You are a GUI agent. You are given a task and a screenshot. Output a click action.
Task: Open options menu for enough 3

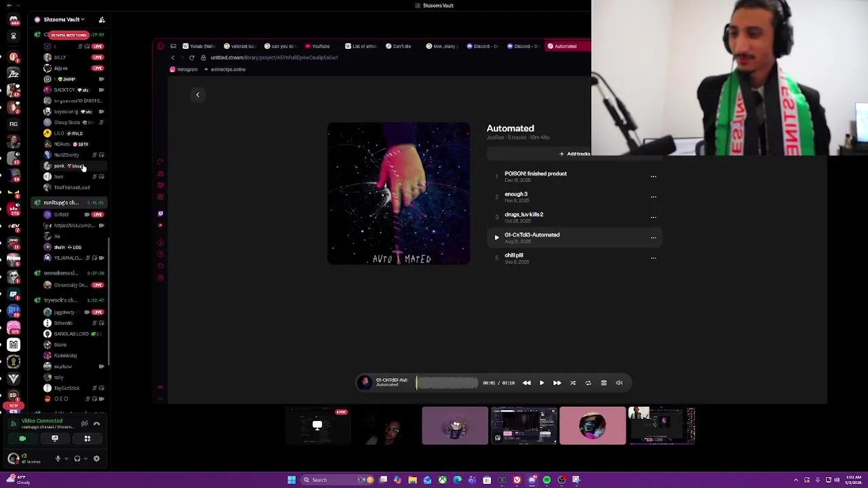coord(654,197)
